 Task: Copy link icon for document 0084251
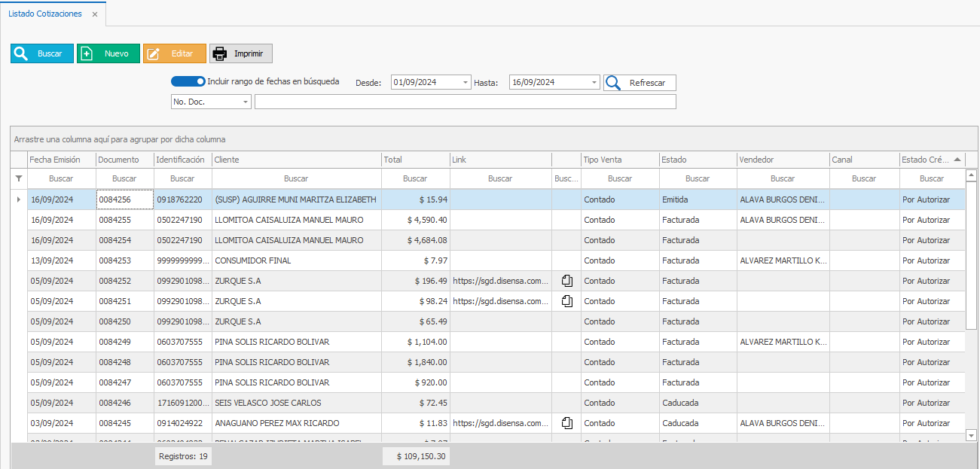tap(567, 301)
